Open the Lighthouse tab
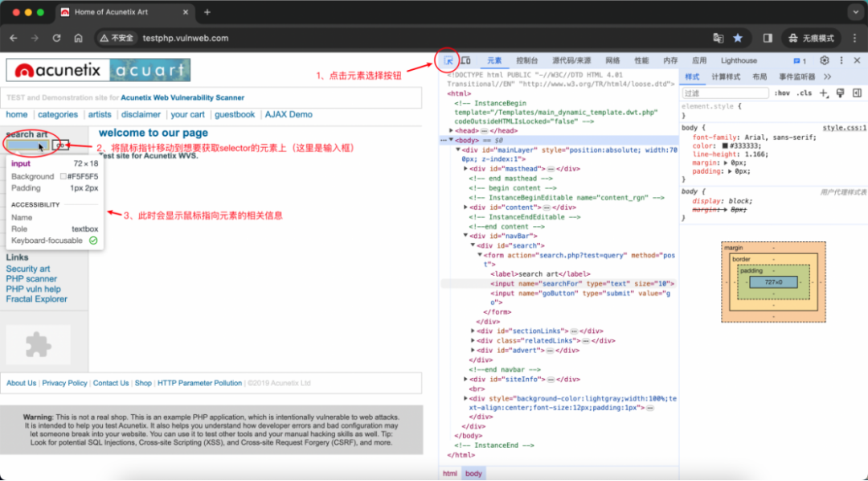 tap(739, 60)
